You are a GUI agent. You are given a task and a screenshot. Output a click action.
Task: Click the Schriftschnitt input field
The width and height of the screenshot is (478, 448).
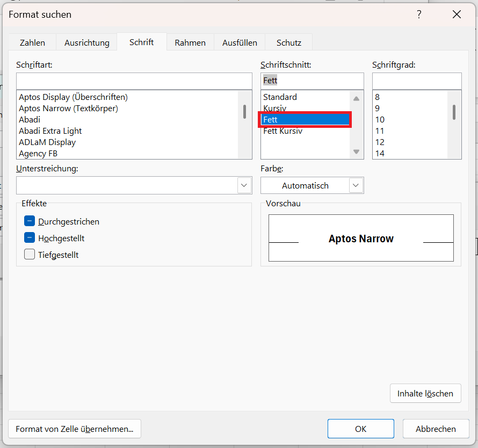click(312, 81)
